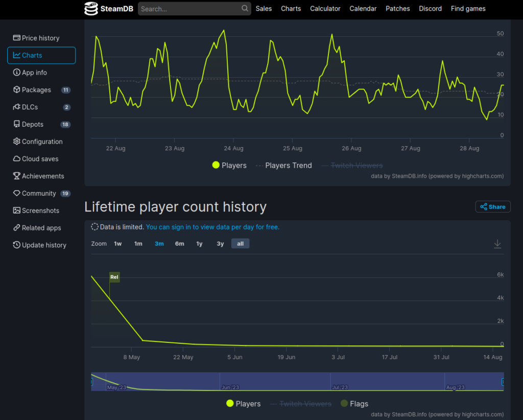Click the Configuration gear icon

[17, 142]
